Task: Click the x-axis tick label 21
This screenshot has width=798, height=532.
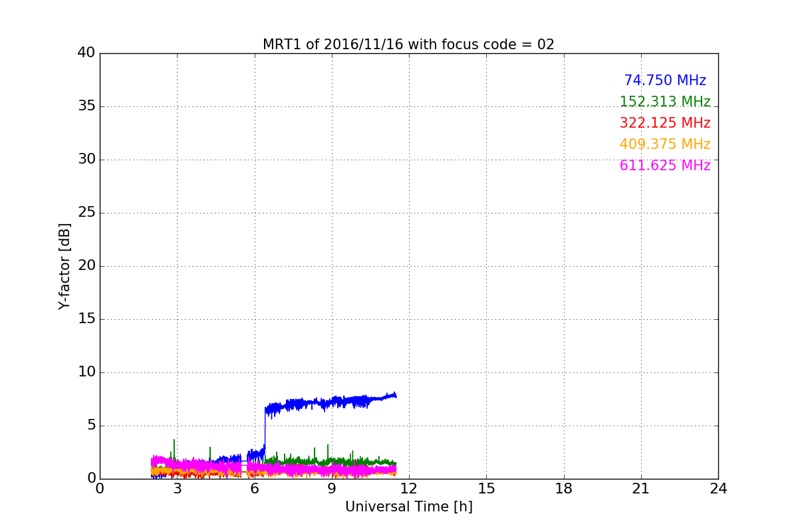Action: 641,489
